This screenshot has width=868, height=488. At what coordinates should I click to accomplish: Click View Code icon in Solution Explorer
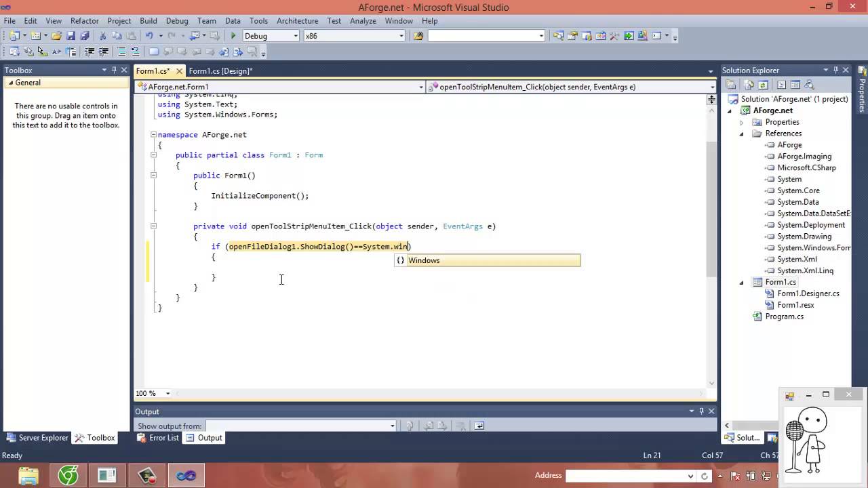click(x=781, y=85)
